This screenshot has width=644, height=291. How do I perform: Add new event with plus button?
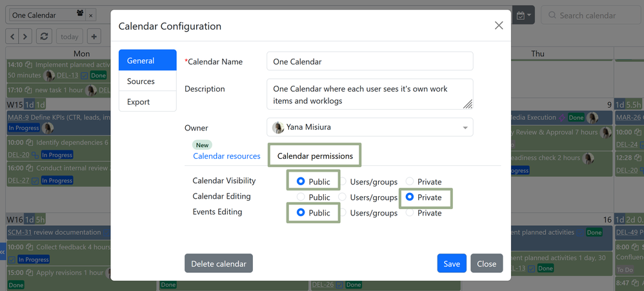94,37
